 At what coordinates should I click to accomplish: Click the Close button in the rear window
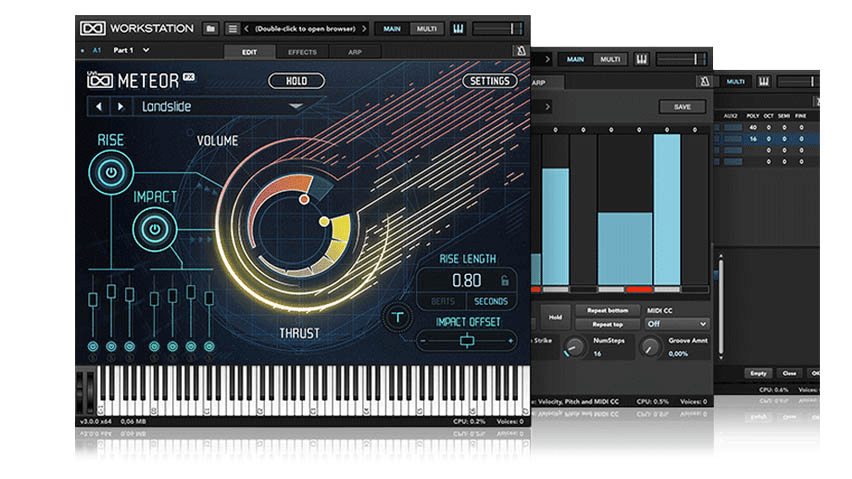(789, 373)
